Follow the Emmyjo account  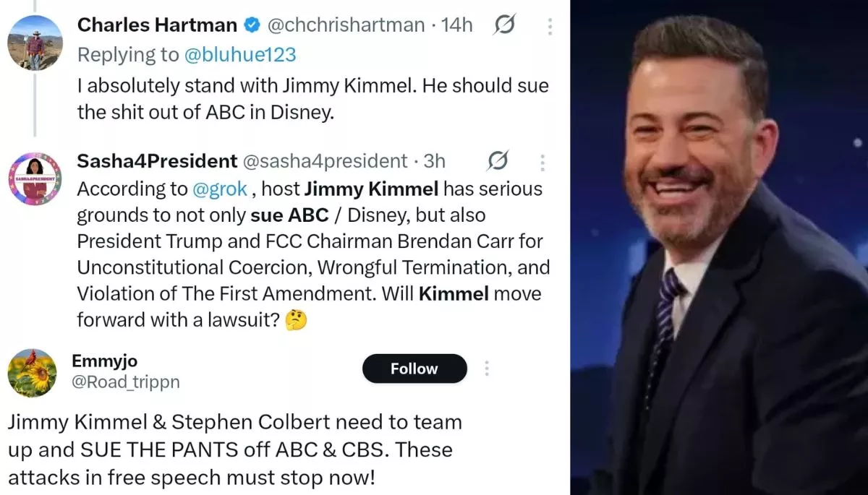414,369
